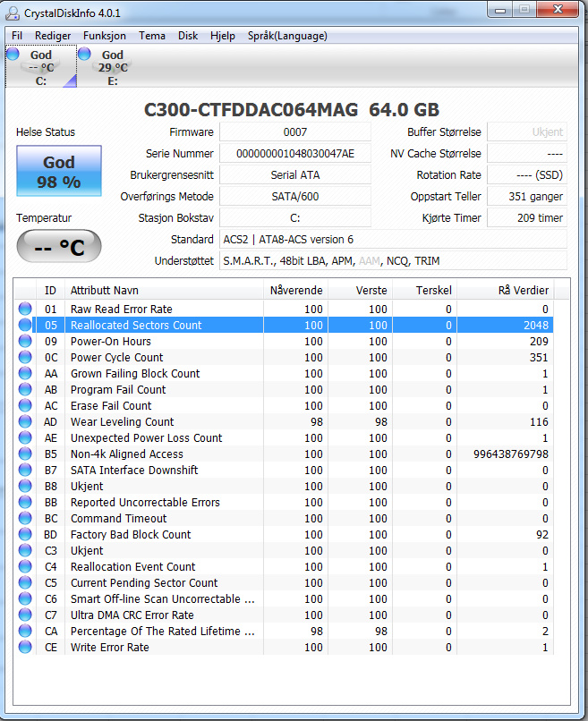Open the Fil menu

(17, 36)
